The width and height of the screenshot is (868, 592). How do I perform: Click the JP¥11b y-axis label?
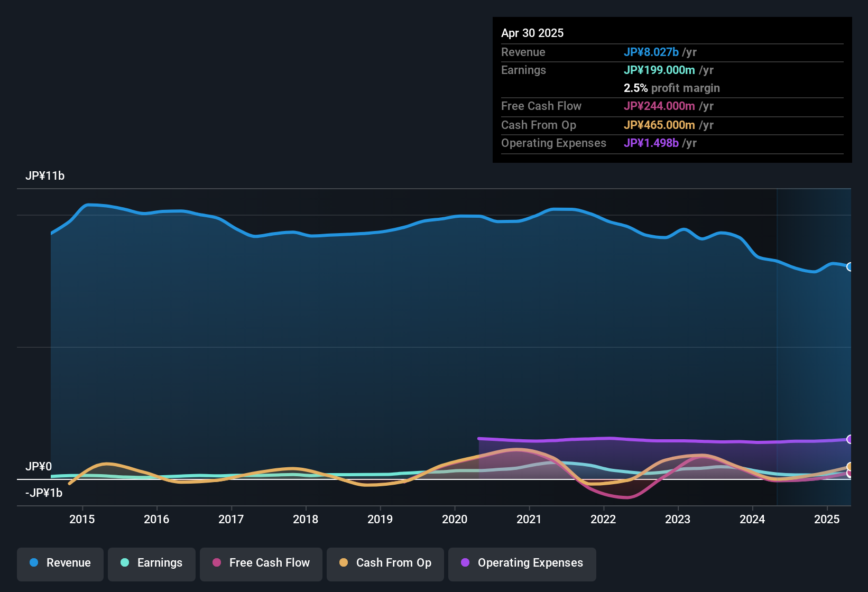45,176
